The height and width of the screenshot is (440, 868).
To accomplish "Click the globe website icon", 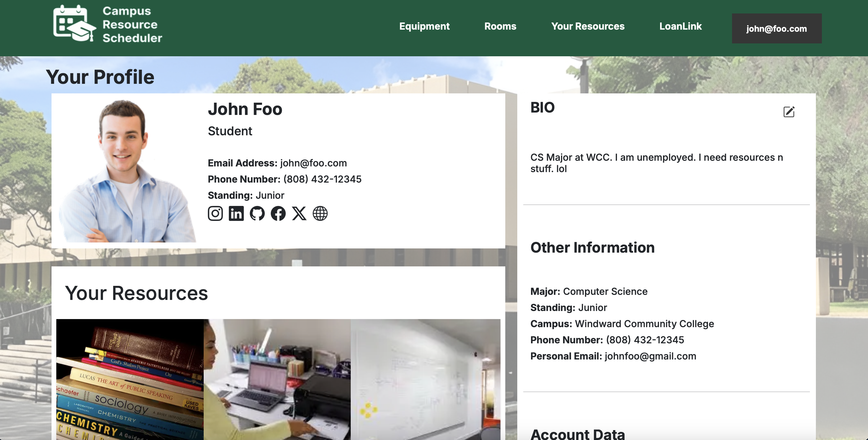I will 320,213.
